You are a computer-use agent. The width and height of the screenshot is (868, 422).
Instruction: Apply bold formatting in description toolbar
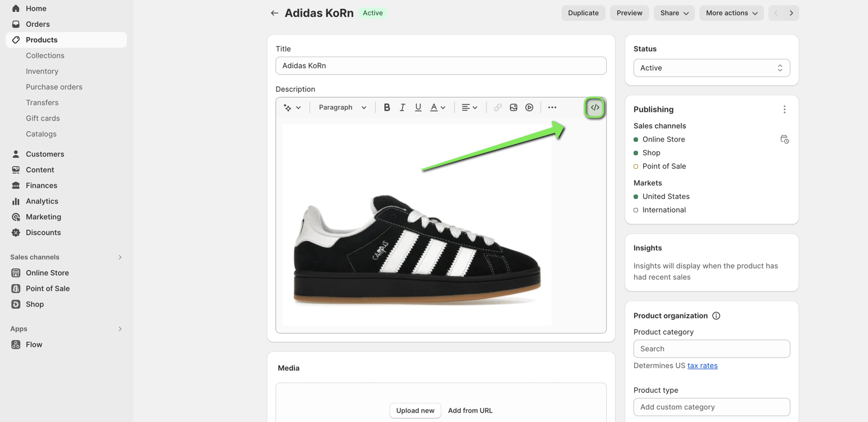click(387, 108)
